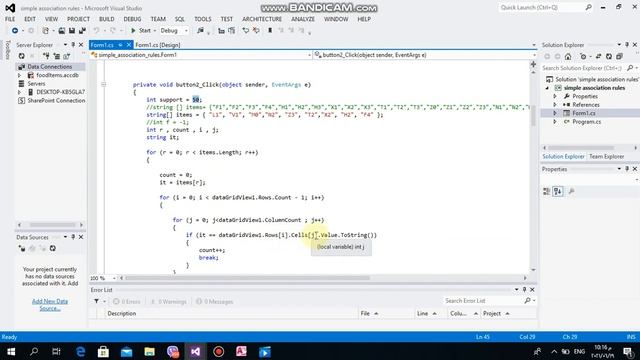Open File Explorer from the taskbar

(149, 351)
